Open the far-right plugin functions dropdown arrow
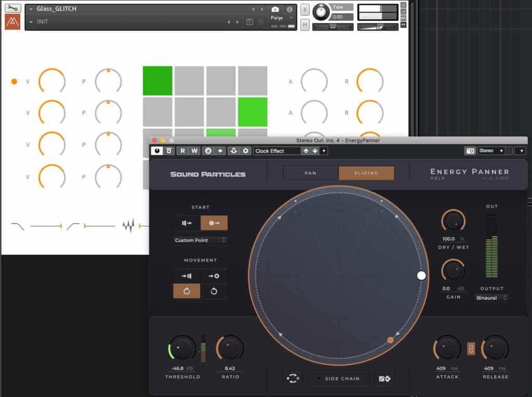The width and height of the screenshot is (532, 397). pos(521,151)
